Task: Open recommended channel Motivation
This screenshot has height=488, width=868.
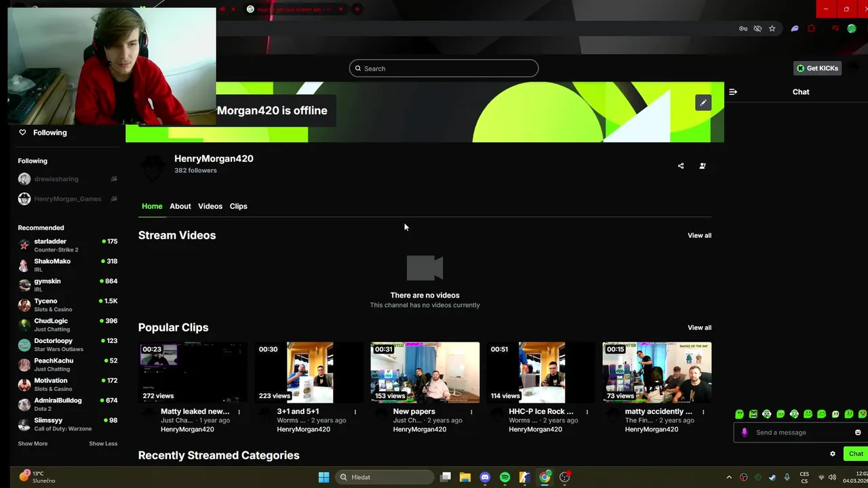Action: [67, 384]
